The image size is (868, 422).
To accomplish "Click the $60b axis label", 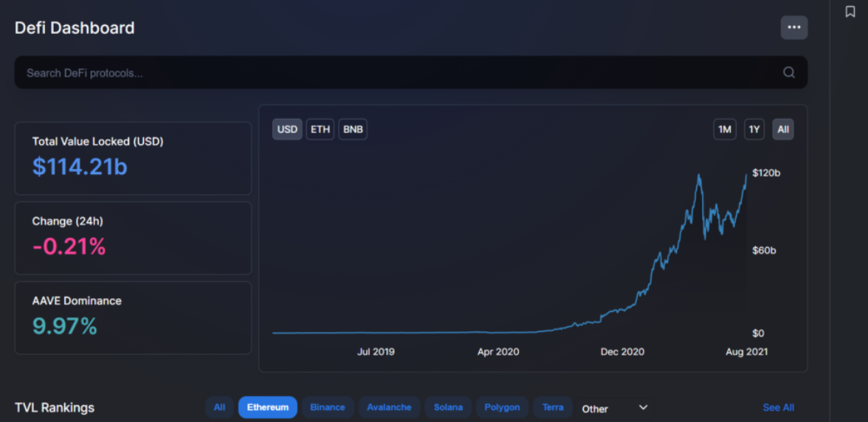I will (764, 251).
